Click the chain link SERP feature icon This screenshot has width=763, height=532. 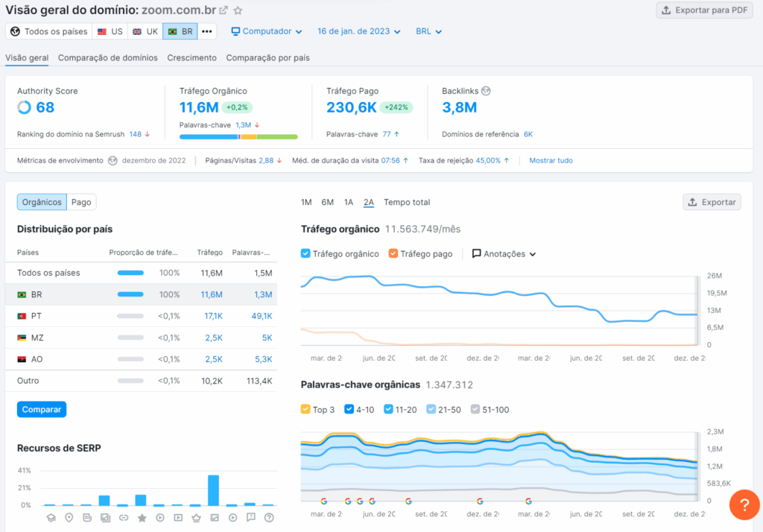click(x=124, y=517)
